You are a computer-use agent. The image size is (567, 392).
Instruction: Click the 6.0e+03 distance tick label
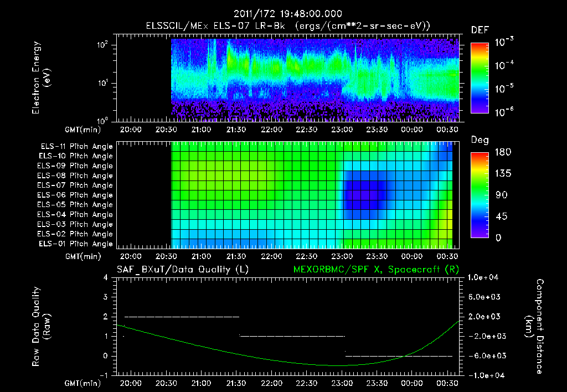484,297
